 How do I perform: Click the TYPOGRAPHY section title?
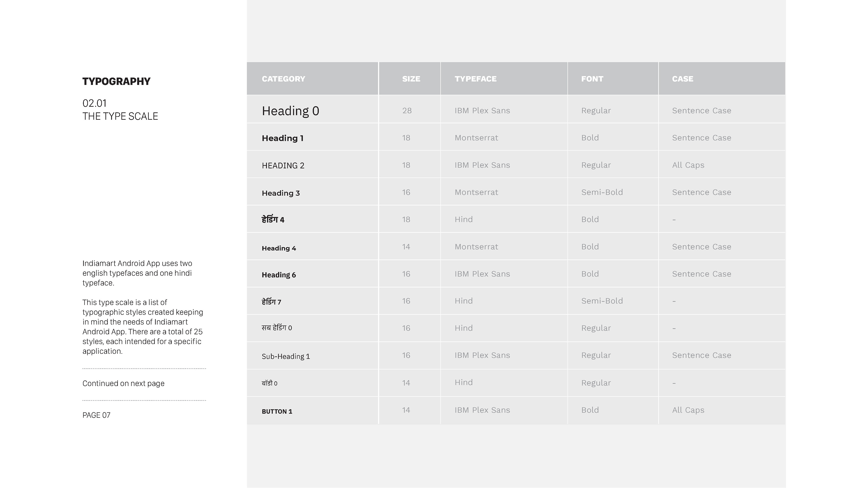[116, 81]
